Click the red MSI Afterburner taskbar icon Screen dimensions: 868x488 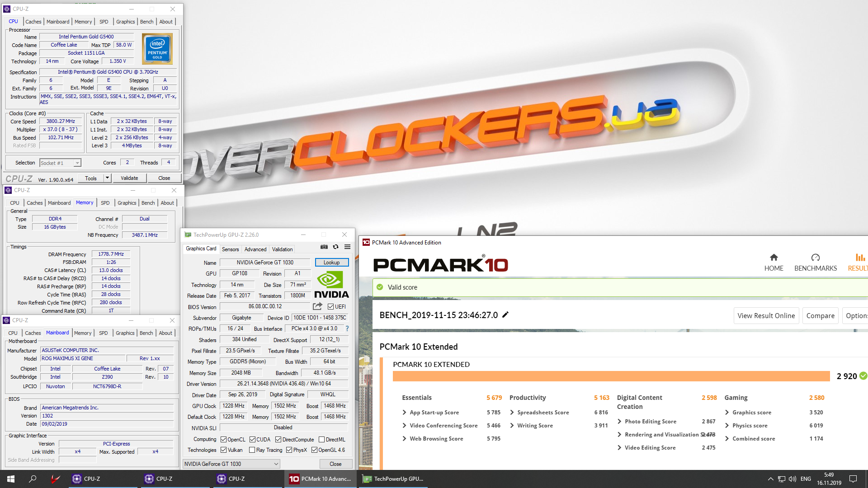coord(55,479)
